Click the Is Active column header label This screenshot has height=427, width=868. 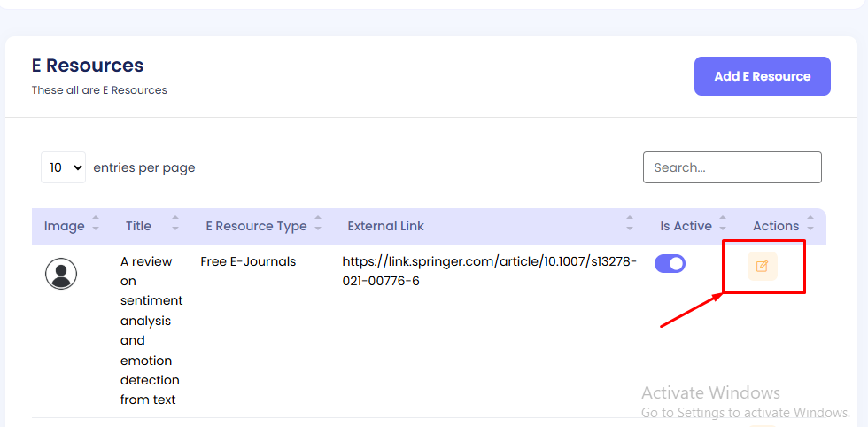point(686,226)
